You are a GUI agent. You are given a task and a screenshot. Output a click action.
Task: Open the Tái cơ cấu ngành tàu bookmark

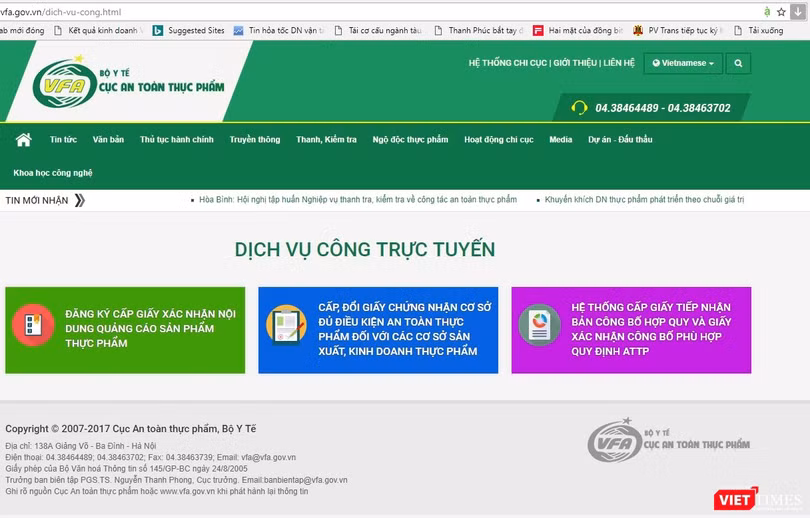click(378, 30)
